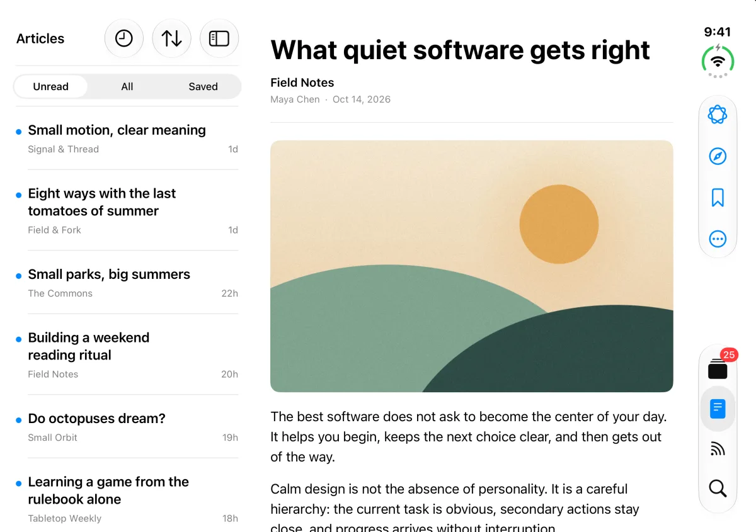Open Learning a game from the rulebook article
756x532 pixels.
[127, 499]
